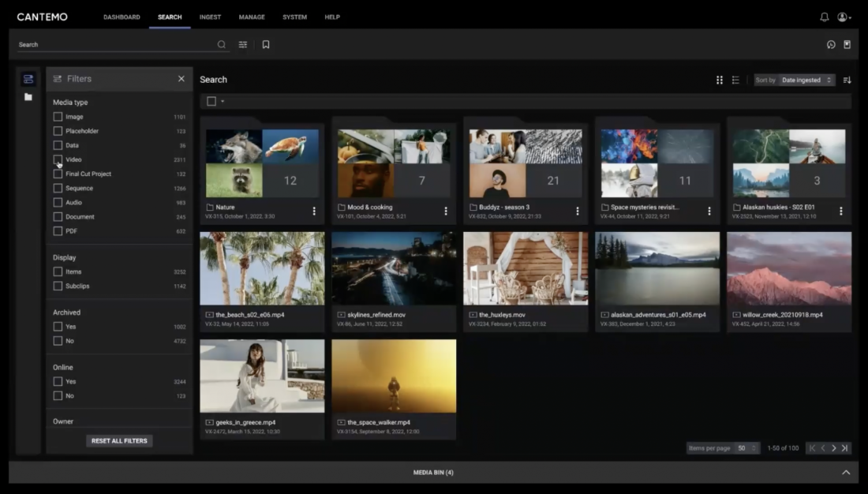The image size is (868, 494).
Task: Enable the Video media type checkbox
Action: [x=58, y=159]
